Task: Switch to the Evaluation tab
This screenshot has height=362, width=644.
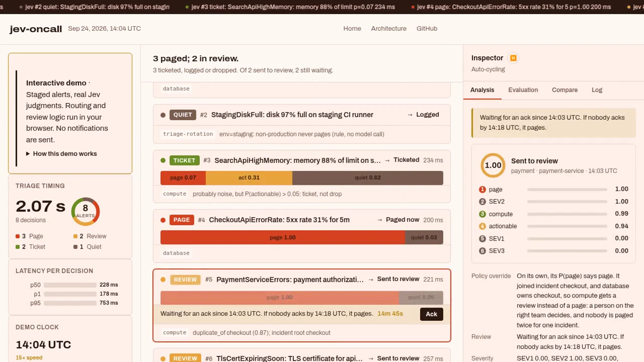Action: tap(523, 90)
